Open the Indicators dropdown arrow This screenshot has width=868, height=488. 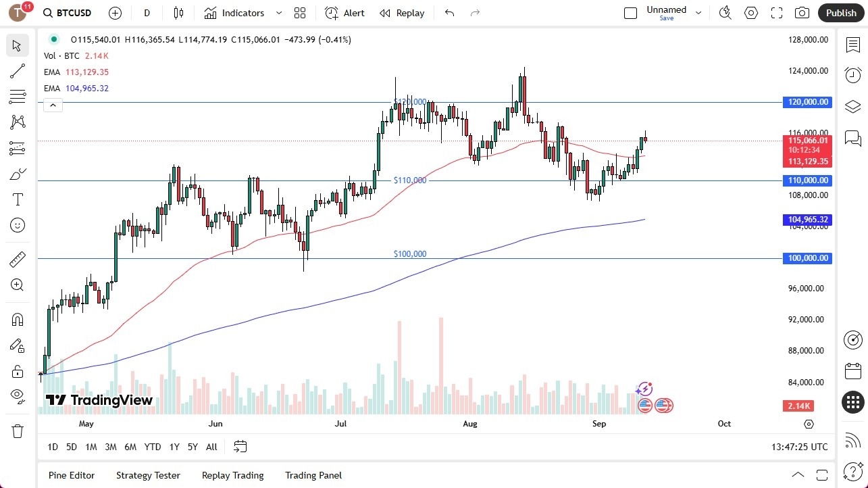click(x=278, y=12)
